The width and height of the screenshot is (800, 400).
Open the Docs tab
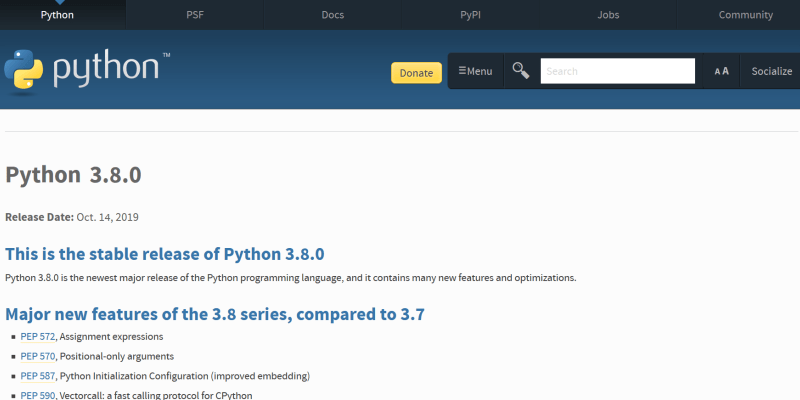(x=333, y=15)
